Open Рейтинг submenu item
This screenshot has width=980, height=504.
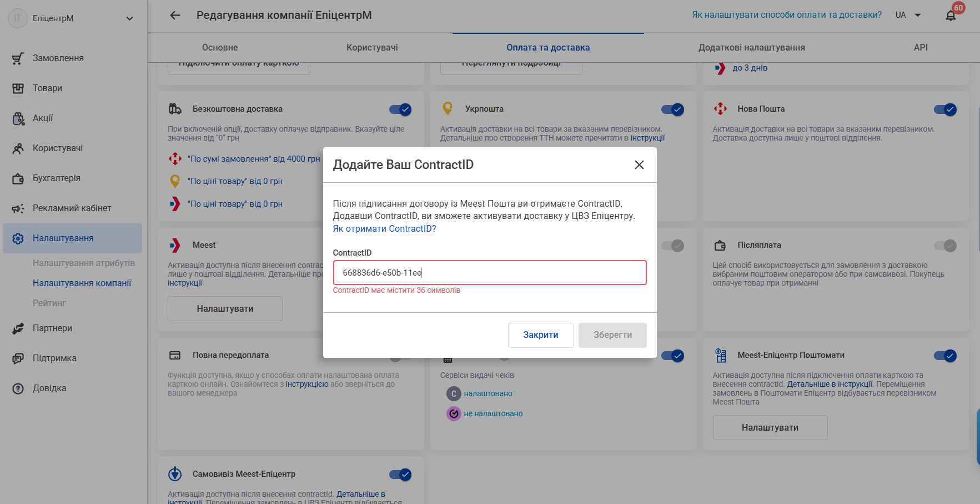(x=49, y=303)
